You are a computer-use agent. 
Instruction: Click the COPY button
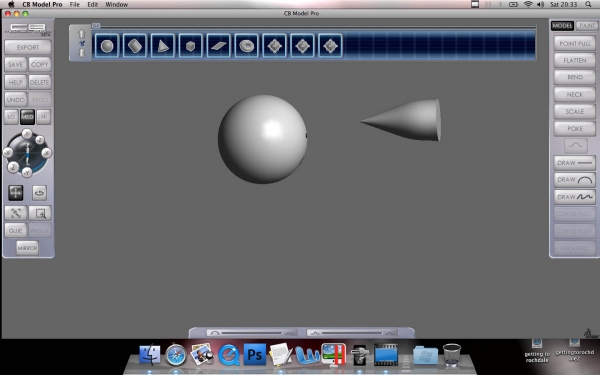point(40,64)
